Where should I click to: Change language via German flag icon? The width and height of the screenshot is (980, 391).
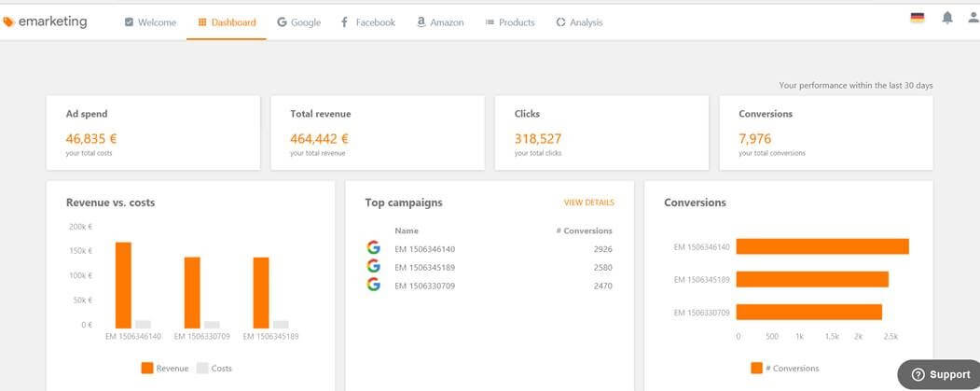[917, 18]
